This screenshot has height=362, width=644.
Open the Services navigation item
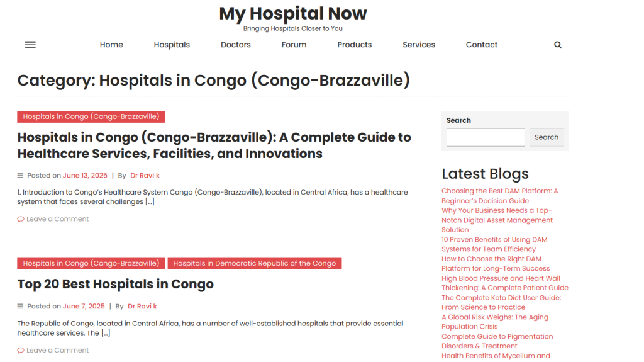418,45
